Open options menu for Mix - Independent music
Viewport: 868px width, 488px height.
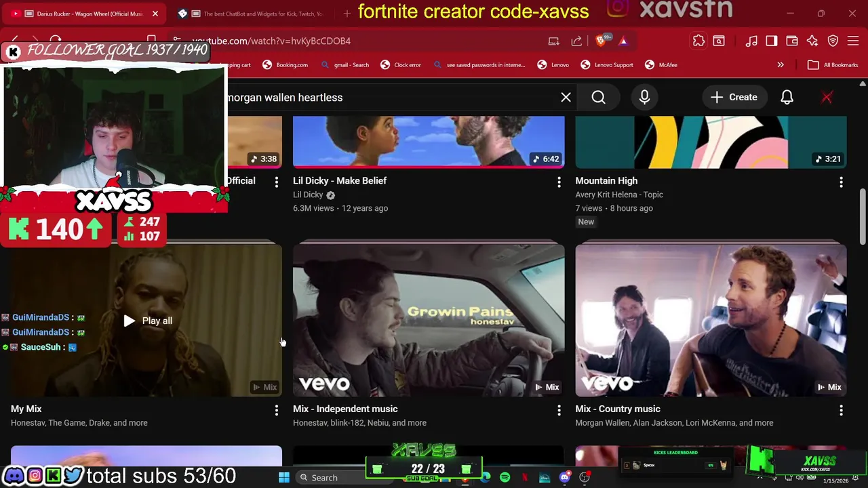click(x=559, y=410)
